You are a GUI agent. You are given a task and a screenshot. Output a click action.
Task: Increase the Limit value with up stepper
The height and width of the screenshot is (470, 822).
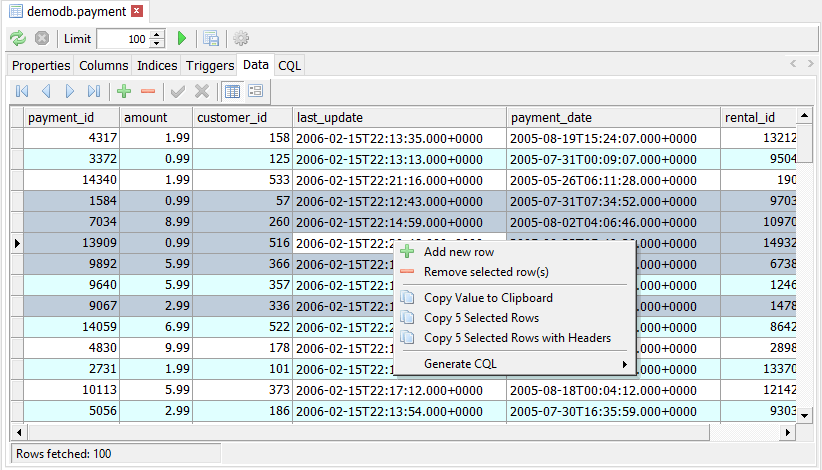coord(157,34)
